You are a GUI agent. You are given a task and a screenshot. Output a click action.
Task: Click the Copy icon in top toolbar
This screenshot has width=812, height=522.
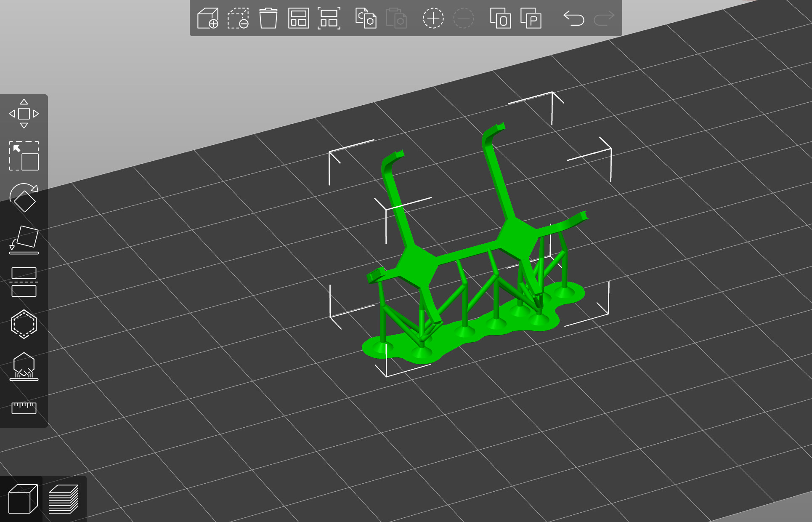366,19
